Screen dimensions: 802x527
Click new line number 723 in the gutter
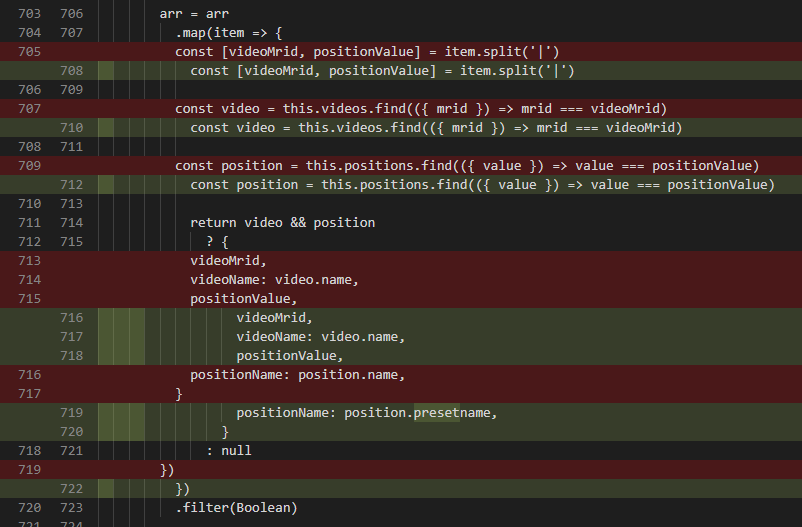[71, 508]
